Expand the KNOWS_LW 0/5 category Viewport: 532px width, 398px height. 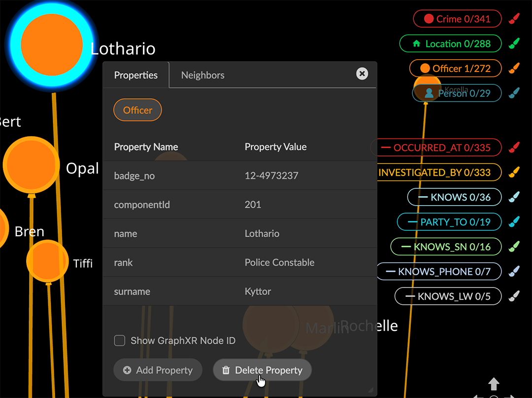(447, 296)
